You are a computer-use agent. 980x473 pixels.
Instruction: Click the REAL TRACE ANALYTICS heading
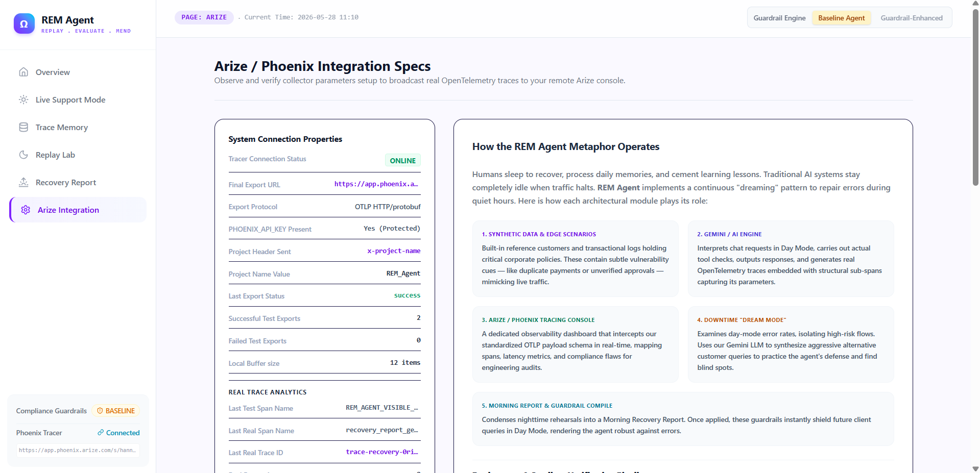[x=268, y=392]
